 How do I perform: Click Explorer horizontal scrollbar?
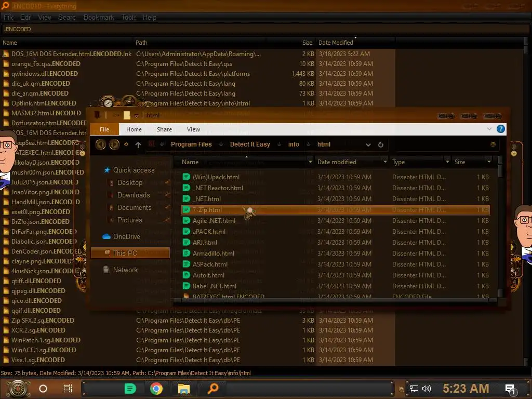[x=335, y=300]
